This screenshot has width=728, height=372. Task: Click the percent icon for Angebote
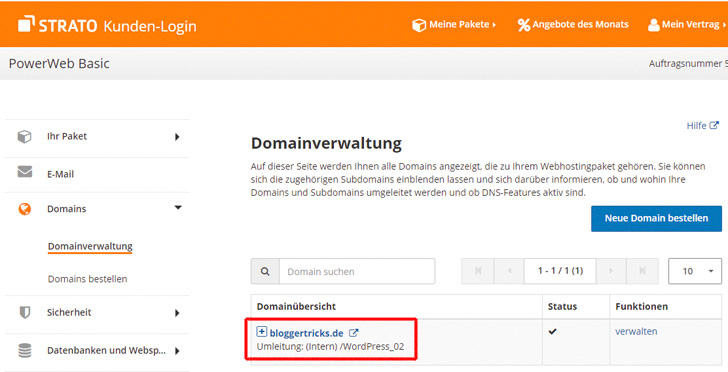point(524,25)
